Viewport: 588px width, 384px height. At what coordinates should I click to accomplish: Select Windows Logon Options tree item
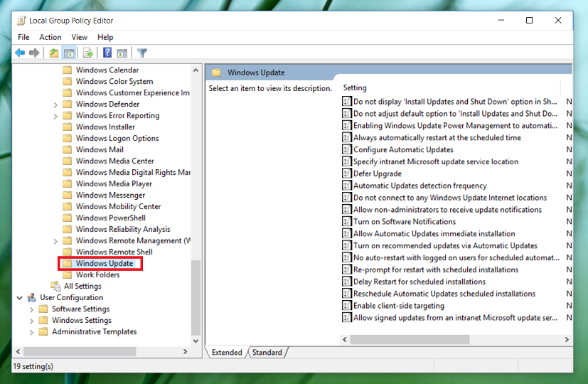coord(117,138)
